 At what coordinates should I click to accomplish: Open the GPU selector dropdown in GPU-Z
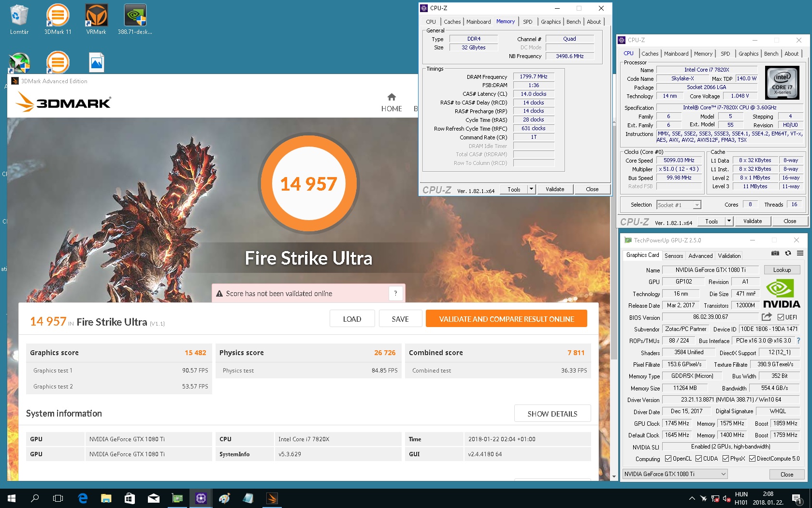click(675, 474)
